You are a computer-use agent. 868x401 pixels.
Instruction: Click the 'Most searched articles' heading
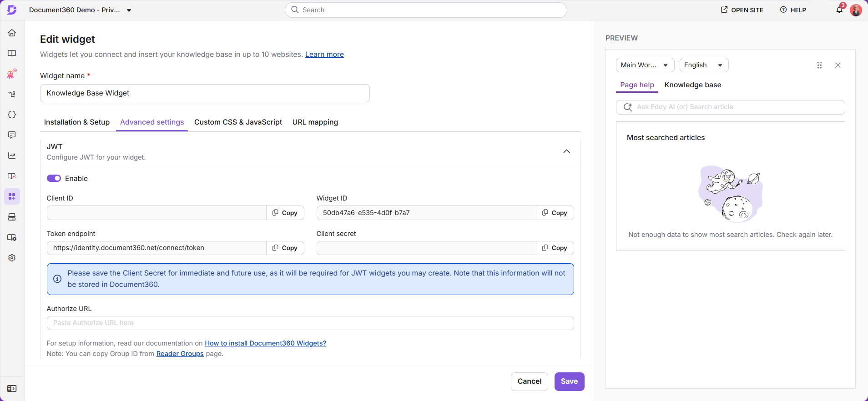pos(666,137)
